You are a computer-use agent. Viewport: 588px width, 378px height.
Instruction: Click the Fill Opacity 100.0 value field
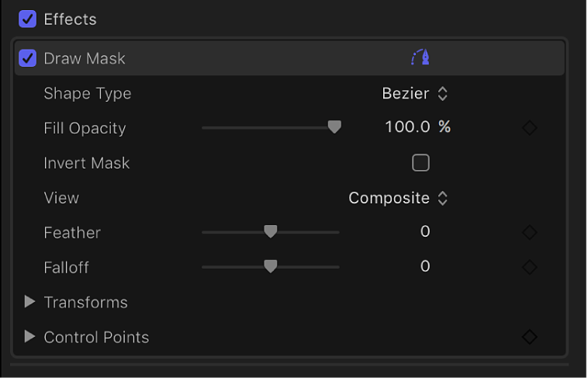click(407, 127)
